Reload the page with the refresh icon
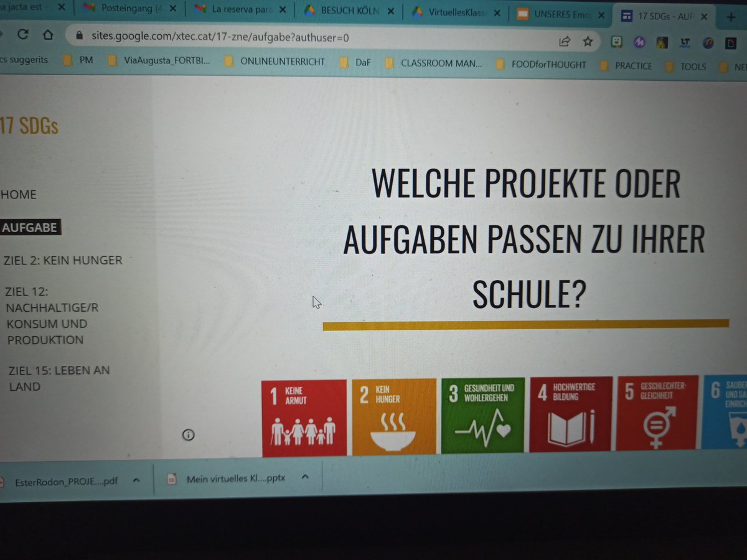The width and height of the screenshot is (747, 560). point(23,35)
